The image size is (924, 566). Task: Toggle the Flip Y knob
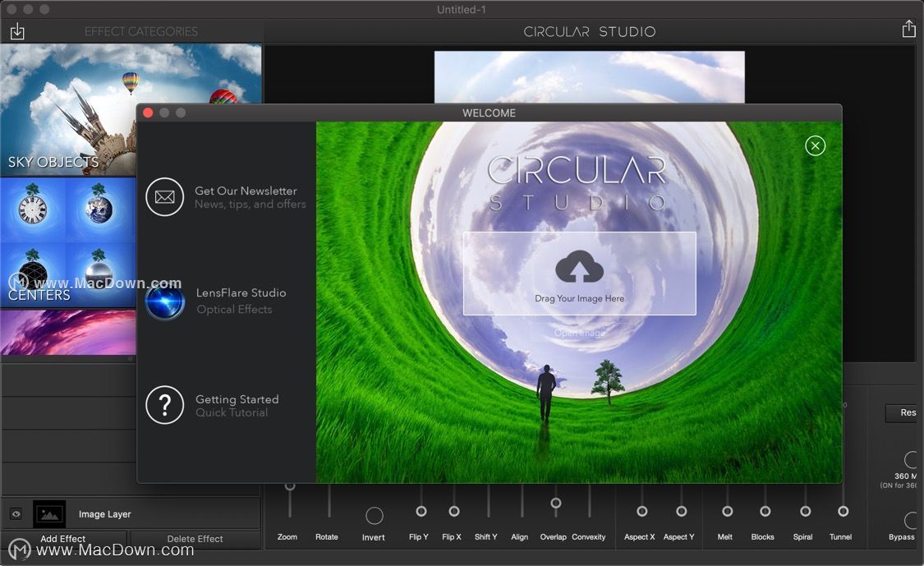(421, 511)
